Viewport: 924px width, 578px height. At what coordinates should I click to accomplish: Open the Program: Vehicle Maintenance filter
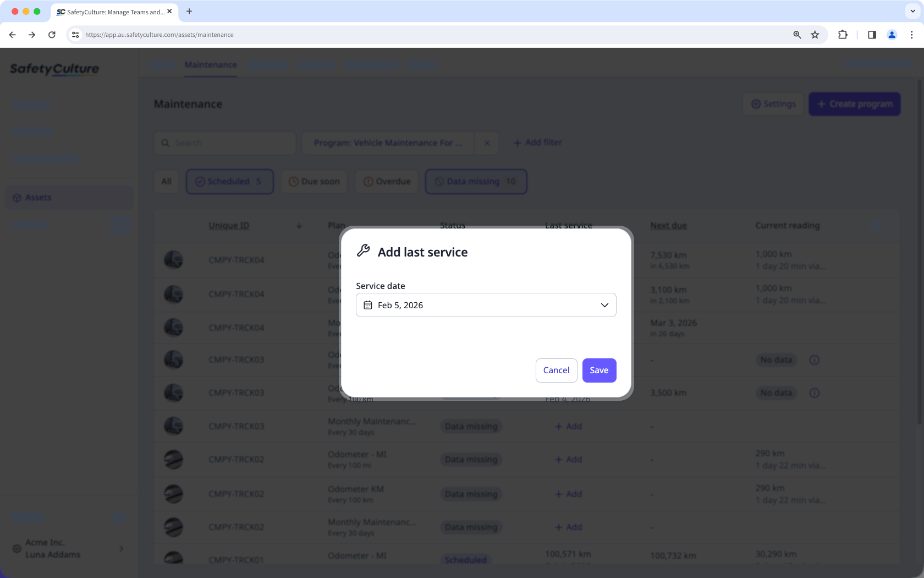(x=388, y=143)
